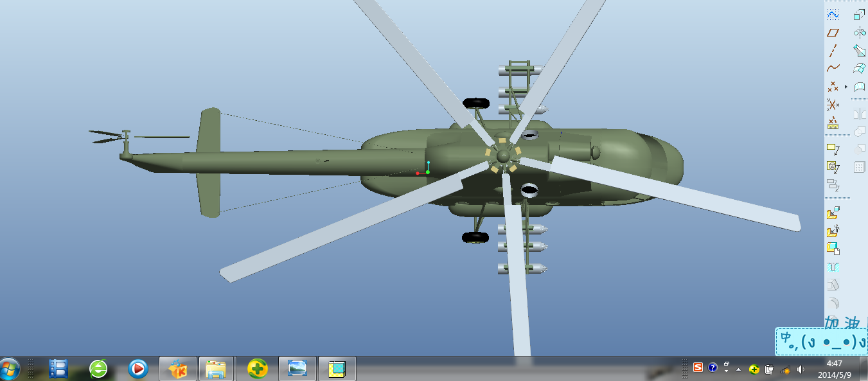Click the Create component icon
The width and height of the screenshot is (868, 381).
[x=833, y=231]
